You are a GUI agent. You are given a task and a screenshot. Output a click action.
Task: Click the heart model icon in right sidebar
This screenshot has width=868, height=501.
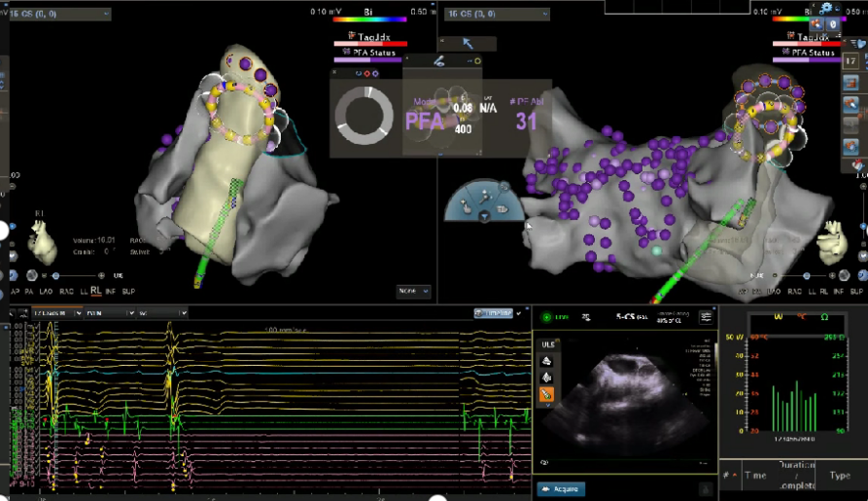[857, 164]
